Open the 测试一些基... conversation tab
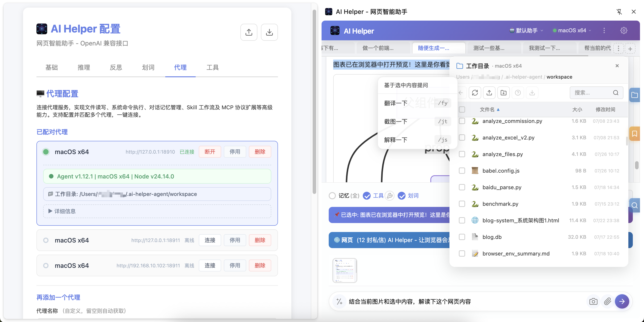 point(494,48)
